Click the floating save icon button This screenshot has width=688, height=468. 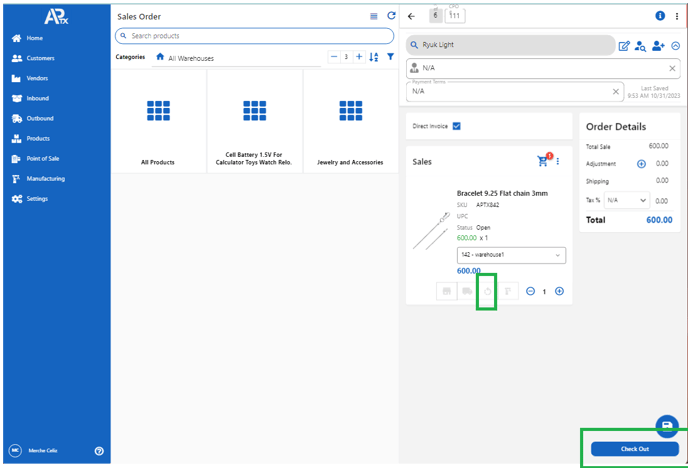tap(666, 425)
